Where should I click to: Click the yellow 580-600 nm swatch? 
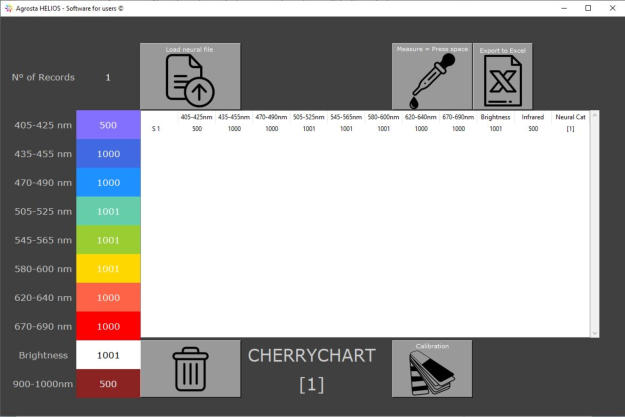(108, 269)
